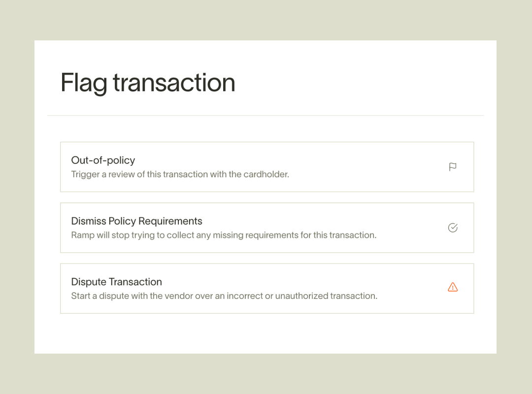The width and height of the screenshot is (532, 394).
Task: Click the horizontal divider under the heading
Action: (x=266, y=116)
